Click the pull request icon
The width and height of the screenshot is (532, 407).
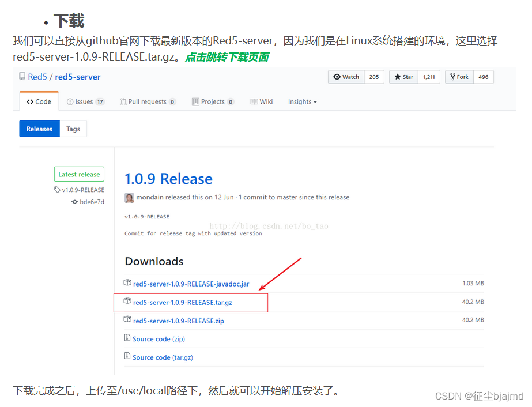coord(123,102)
